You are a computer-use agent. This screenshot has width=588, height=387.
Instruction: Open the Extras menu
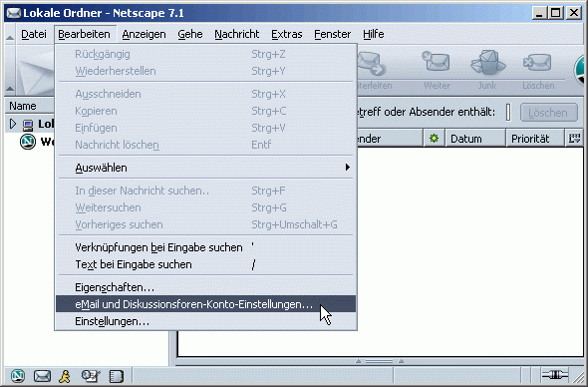pyautogui.click(x=286, y=34)
